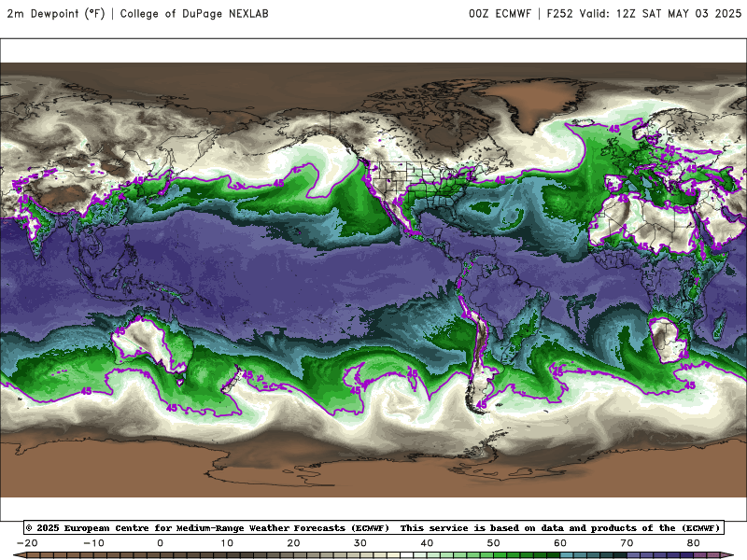This screenshot has height=560, width=747.
Task: Click the right arrow tip of the color bar
Action: point(729,555)
